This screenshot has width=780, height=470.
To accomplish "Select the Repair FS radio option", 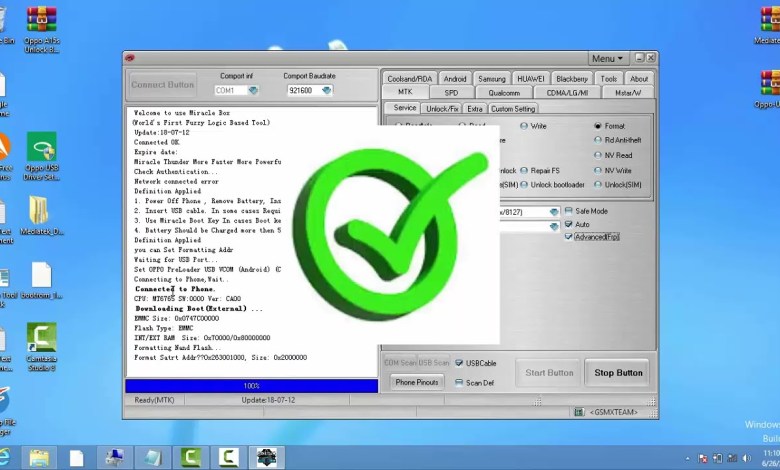I will pyautogui.click(x=540, y=171).
